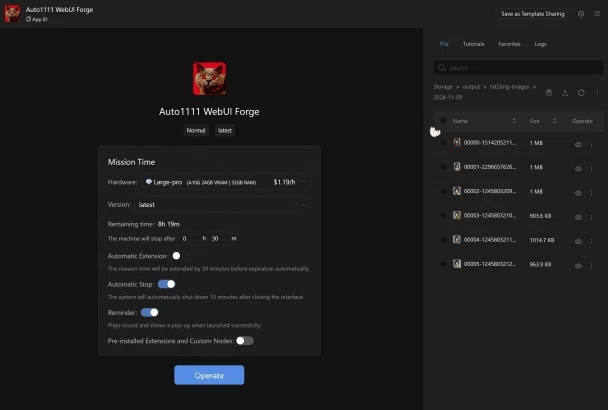Click the upload icon in file toolbar
Screen dimensions: 608x410
point(565,93)
